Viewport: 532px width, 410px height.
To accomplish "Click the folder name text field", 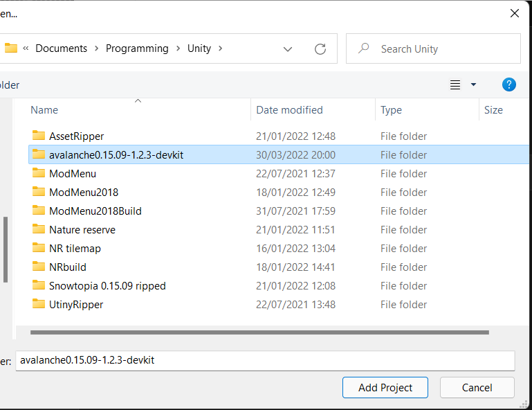I will point(265,360).
